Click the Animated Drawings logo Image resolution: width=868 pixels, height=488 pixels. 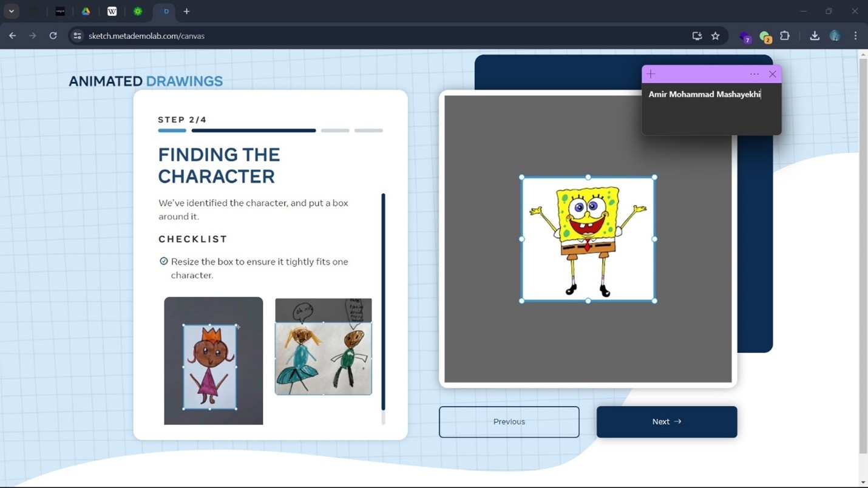(146, 81)
